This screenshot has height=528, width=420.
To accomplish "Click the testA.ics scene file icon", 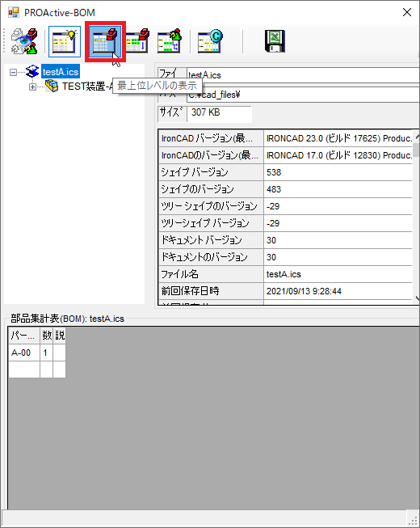I will click(x=32, y=71).
